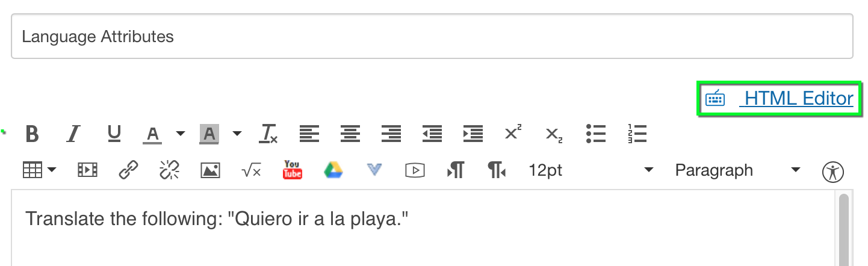Open the background color dropdown arrow
This screenshot has width=868, height=266.
[x=237, y=134]
